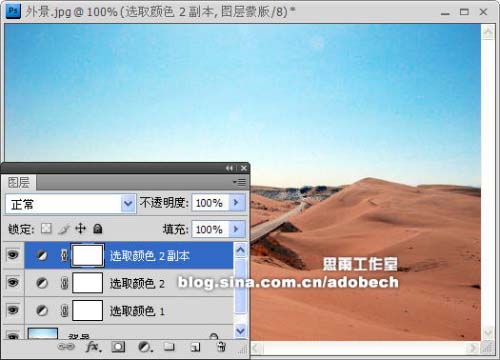Select the 图层 panel tab
Image resolution: width=500 pixels, height=360 pixels.
tap(19, 182)
